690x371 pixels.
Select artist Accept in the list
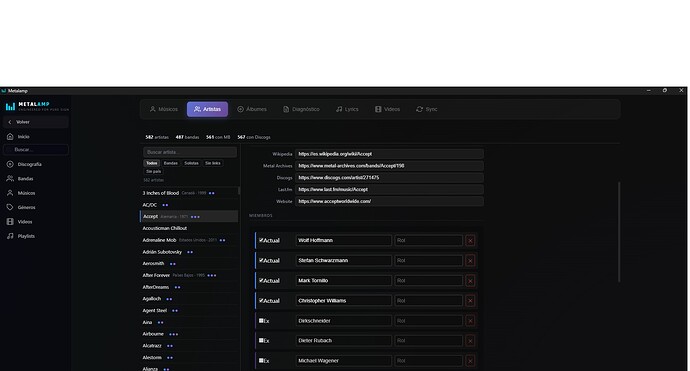189,217
